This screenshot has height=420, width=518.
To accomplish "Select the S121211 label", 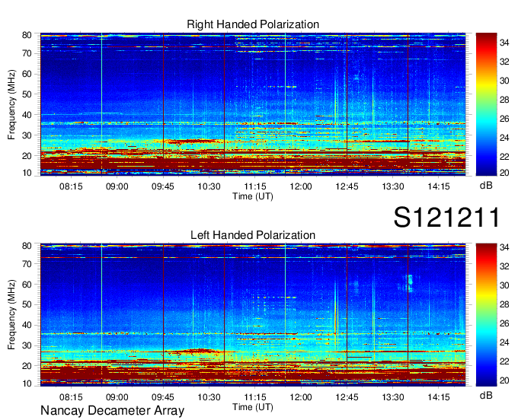I will (x=446, y=217).
